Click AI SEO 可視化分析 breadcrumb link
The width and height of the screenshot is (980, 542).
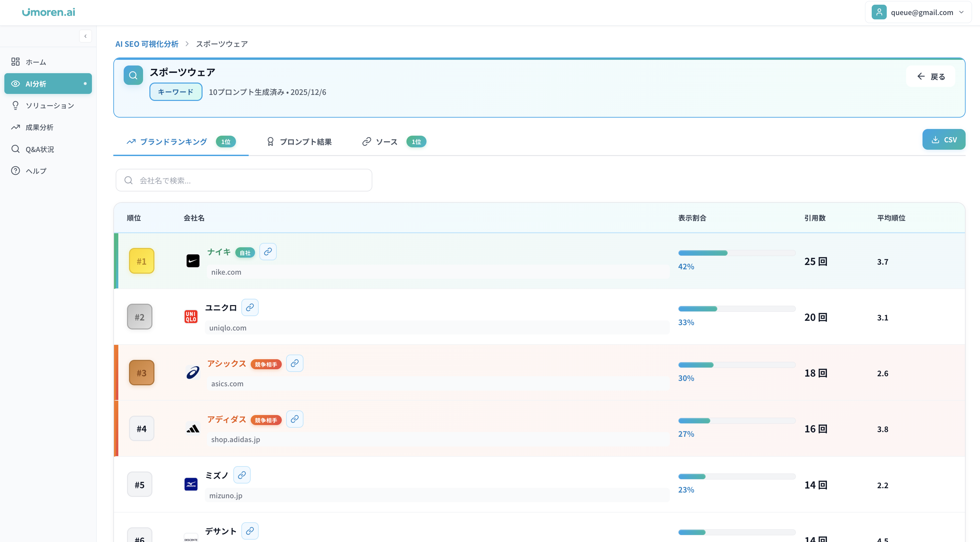[x=147, y=44]
